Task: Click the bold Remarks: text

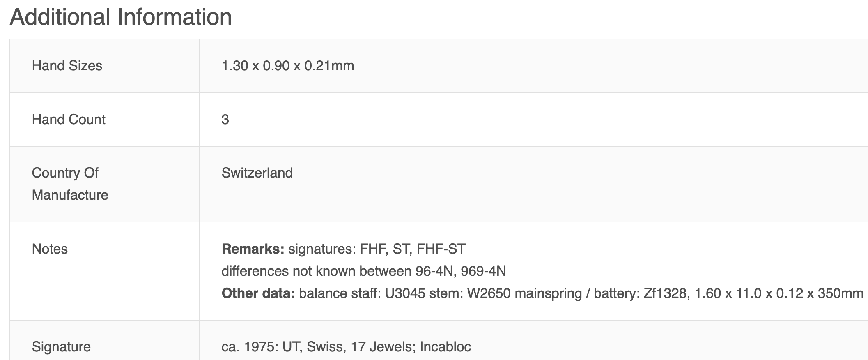Action: click(253, 249)
